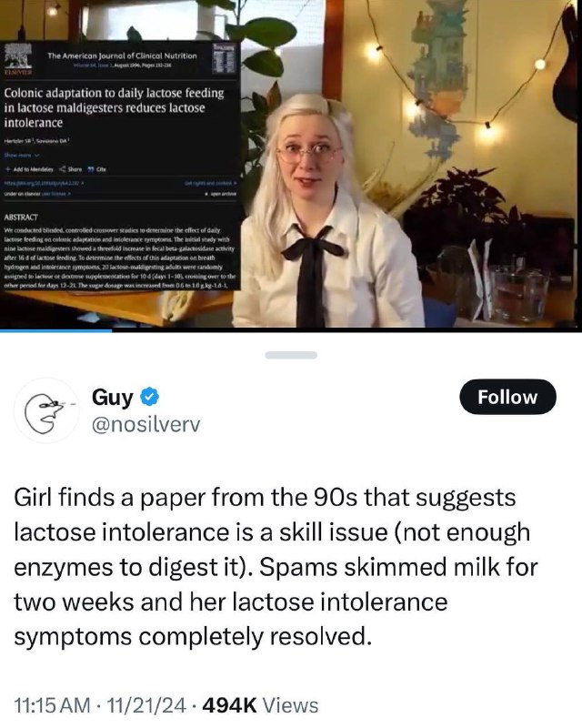
Task: Click the Guy display name
Action: coord(113,398)
